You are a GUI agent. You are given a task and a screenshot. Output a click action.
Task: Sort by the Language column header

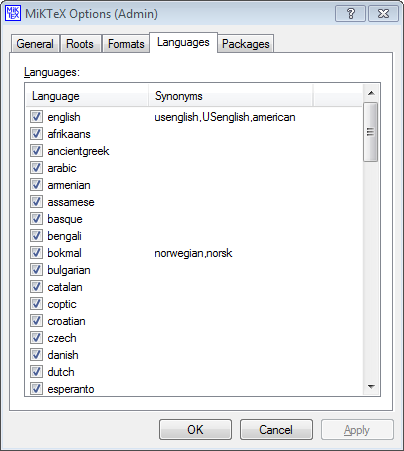[x=87, y=96]
